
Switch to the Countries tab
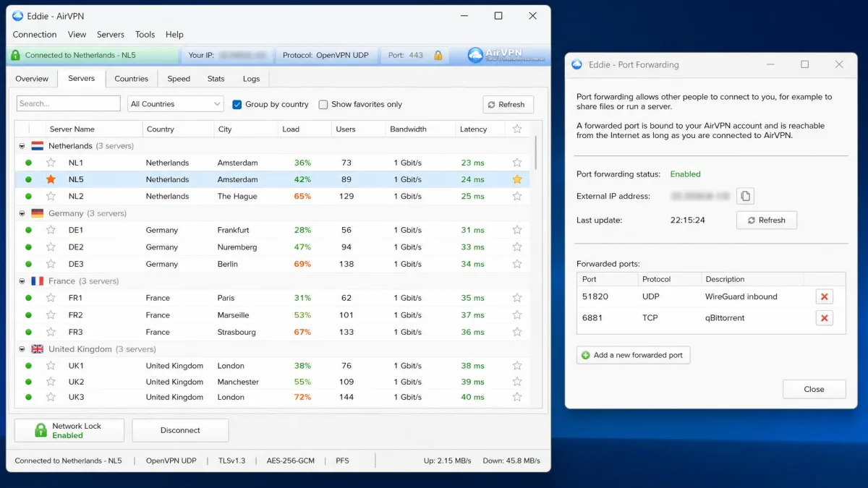[x=132, y=79]
